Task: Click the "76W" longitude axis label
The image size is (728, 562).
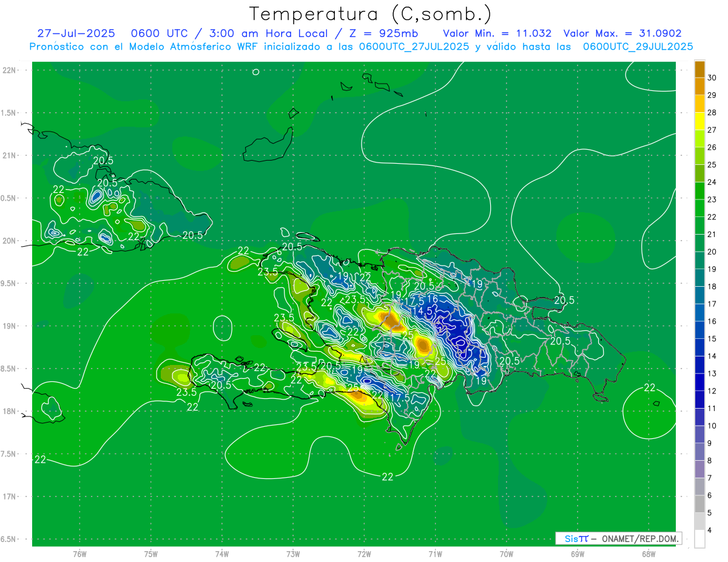Action: click(79, 554)
